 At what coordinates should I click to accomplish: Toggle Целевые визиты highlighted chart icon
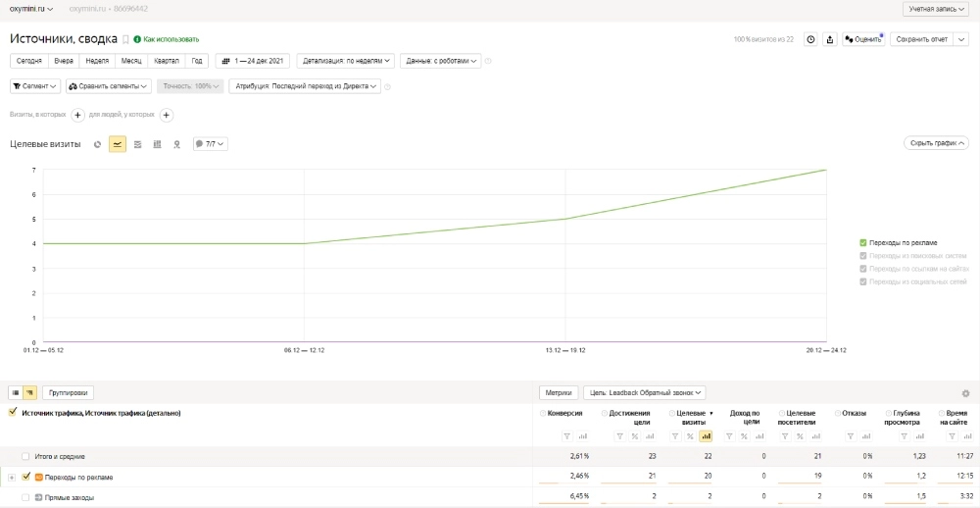(x=707, y=436)
